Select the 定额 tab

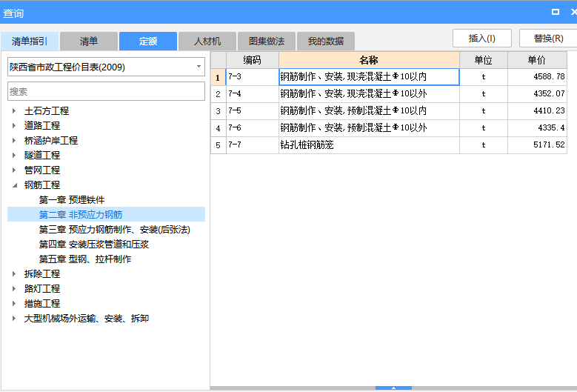pyautogui.click(x=148, y=41)
